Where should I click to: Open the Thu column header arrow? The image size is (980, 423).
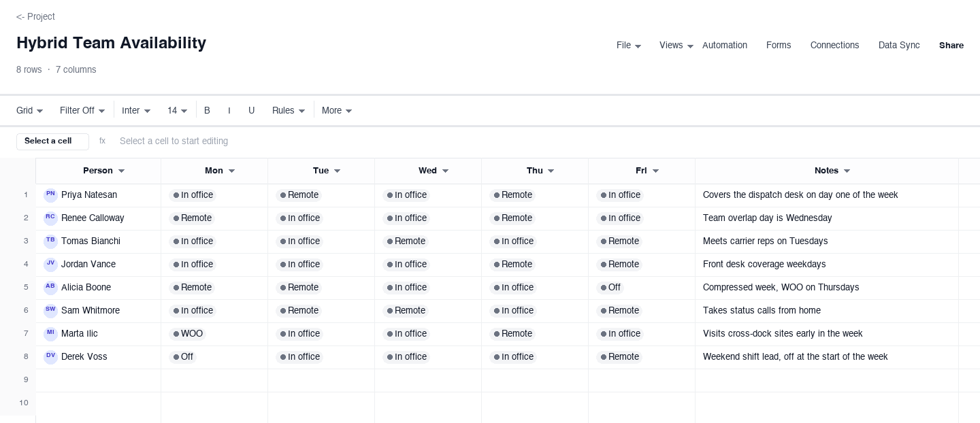pyautogui.click(x=551, y=171)
